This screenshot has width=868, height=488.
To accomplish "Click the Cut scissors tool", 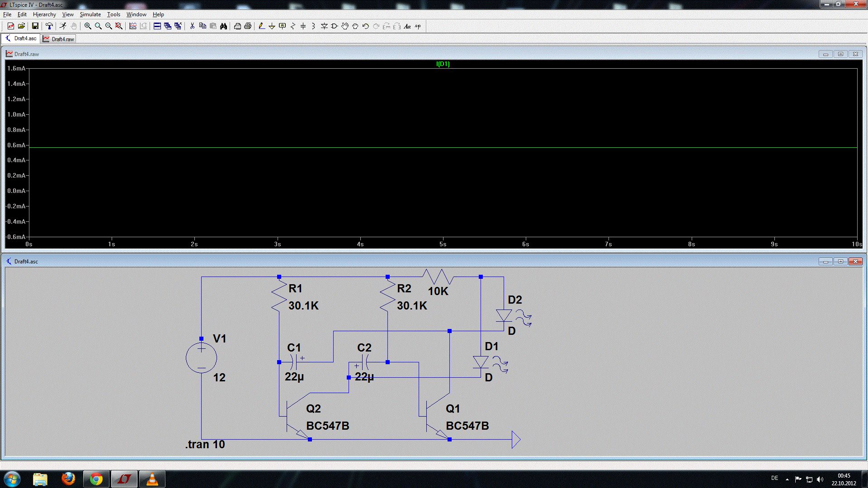I will pyautogui.click(x=192, y=26).
